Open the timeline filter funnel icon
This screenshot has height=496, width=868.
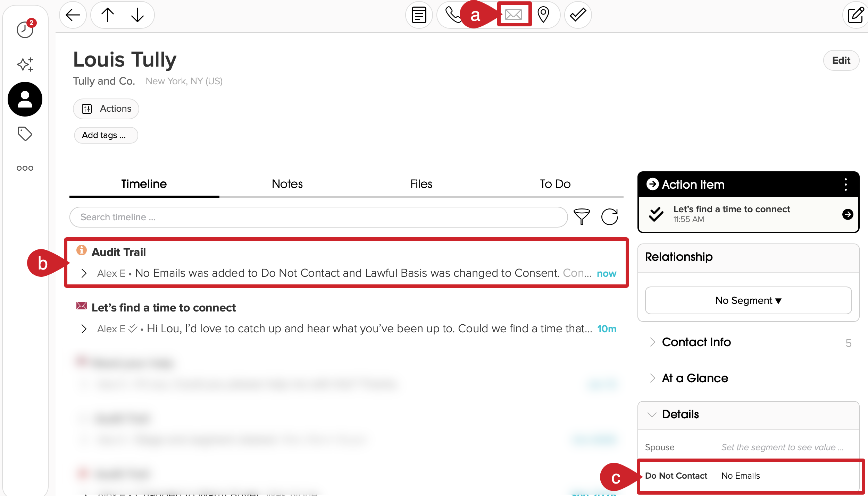[582, 217]
